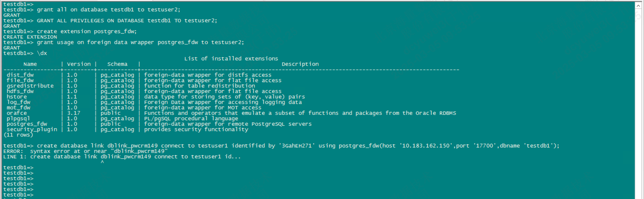Click the CREATE EXTENSION output line
Screen dimensions: 644x199
pos(30,37)
